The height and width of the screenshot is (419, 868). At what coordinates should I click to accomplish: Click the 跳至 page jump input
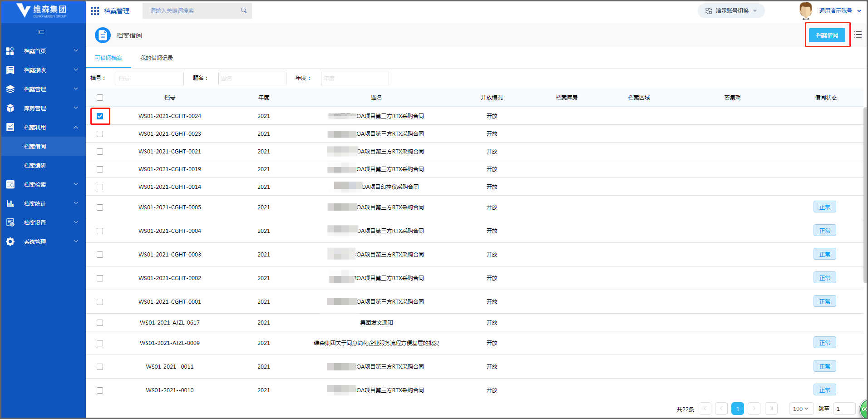844,409
